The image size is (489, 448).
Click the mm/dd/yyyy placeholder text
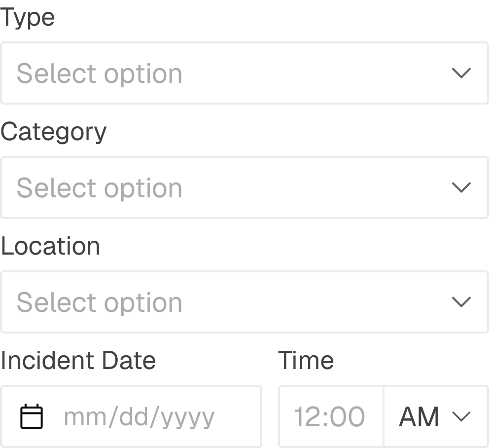[x=140, y=418]
